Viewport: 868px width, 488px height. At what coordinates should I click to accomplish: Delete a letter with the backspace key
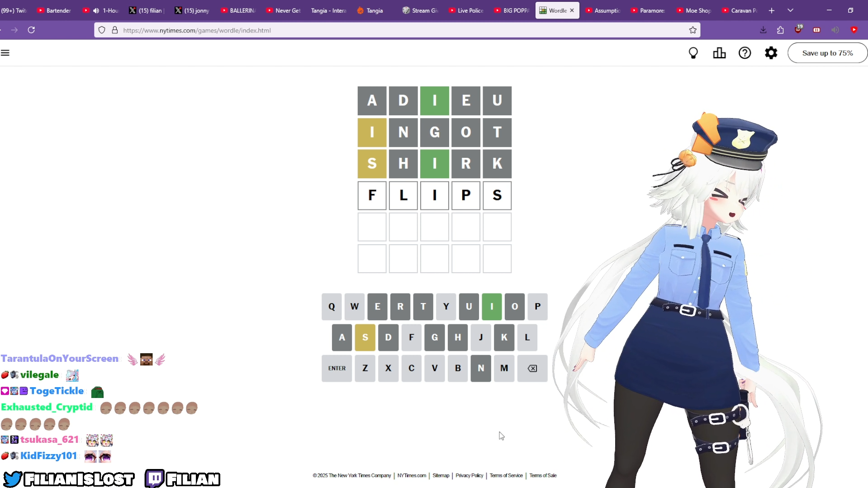[532, 368]
